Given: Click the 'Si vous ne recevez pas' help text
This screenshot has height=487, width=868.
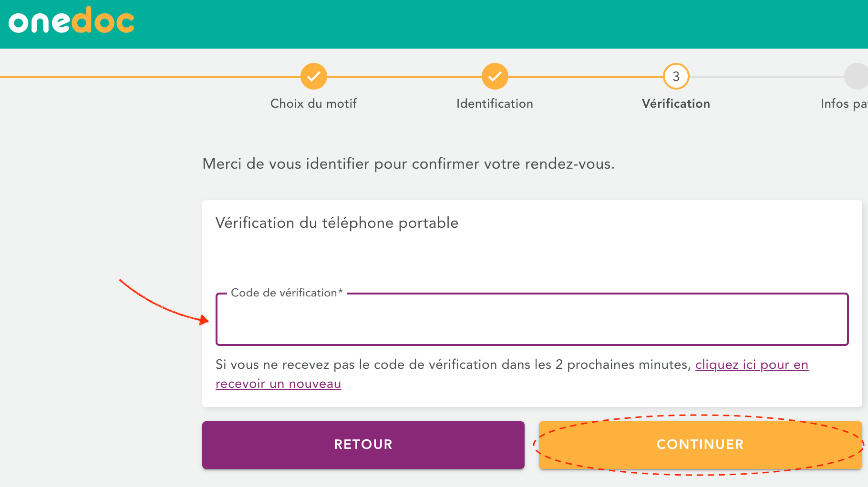Looking at the screenshot, I should 453,365.
